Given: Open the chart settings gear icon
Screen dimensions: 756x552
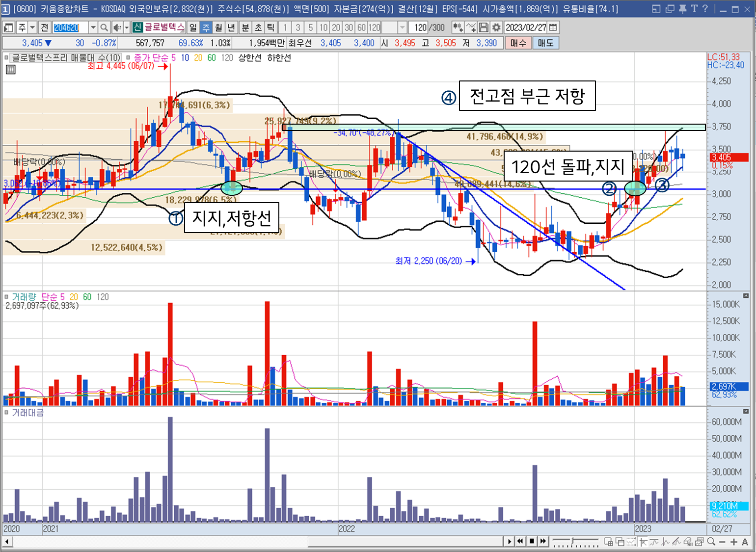Looking at the screenshot, I should (x=496, y=27).
